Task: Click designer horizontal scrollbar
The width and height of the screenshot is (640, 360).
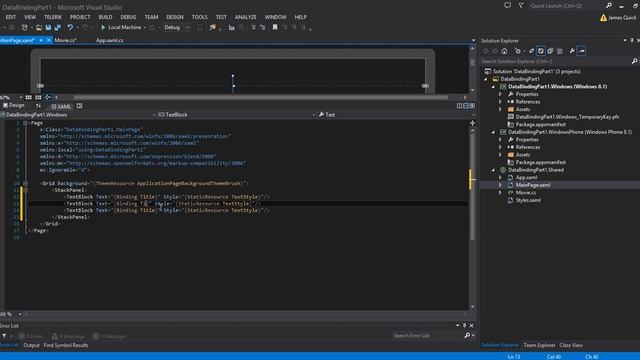Action: coord(261,97)
